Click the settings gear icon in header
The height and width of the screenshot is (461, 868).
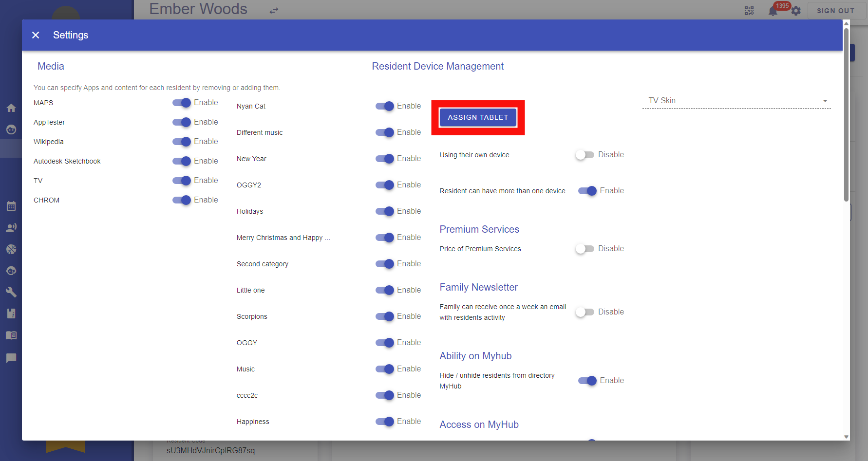point(796,11)
